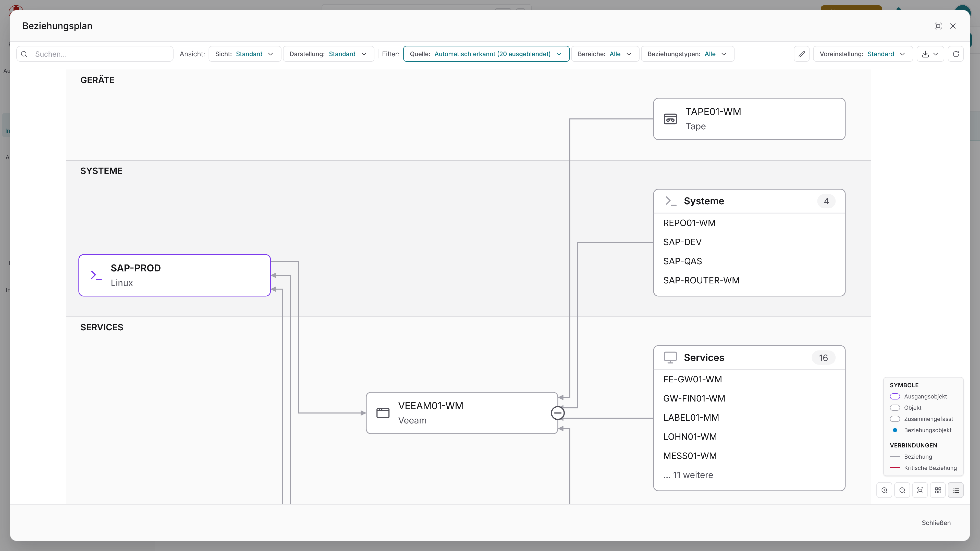Viewport: 980px width, 551px height.
Task: Click the SAP-DEV entry
Action: (x=682, y=242)
